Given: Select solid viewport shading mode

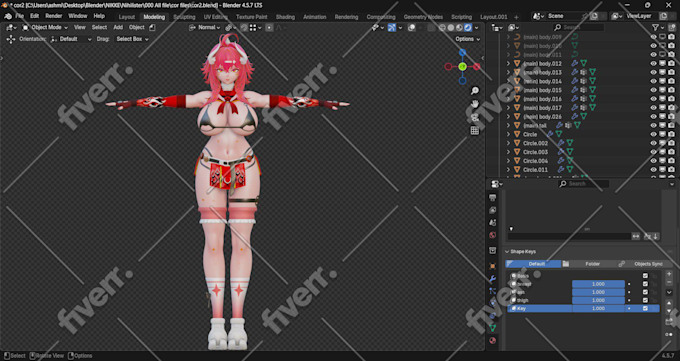Looking at the screenshot, I should click(451, 28).
